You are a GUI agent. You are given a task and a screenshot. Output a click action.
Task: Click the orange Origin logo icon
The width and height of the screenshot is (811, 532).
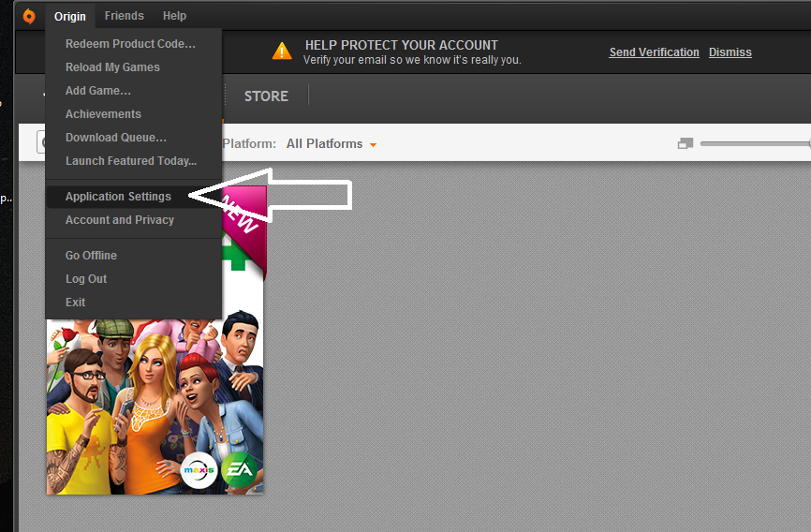pyautogui.click(x=29, y=16)
